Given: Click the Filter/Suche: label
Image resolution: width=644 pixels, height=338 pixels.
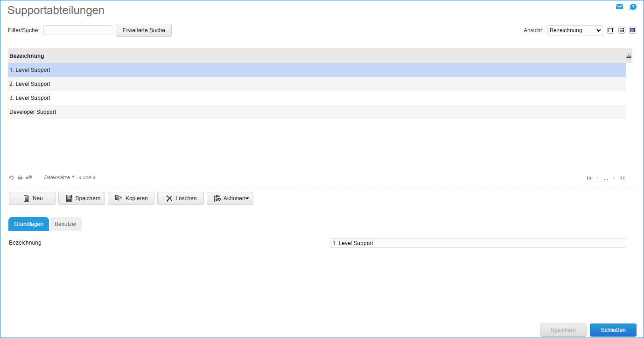Looking at the screenshot, I should click(24, 30).
